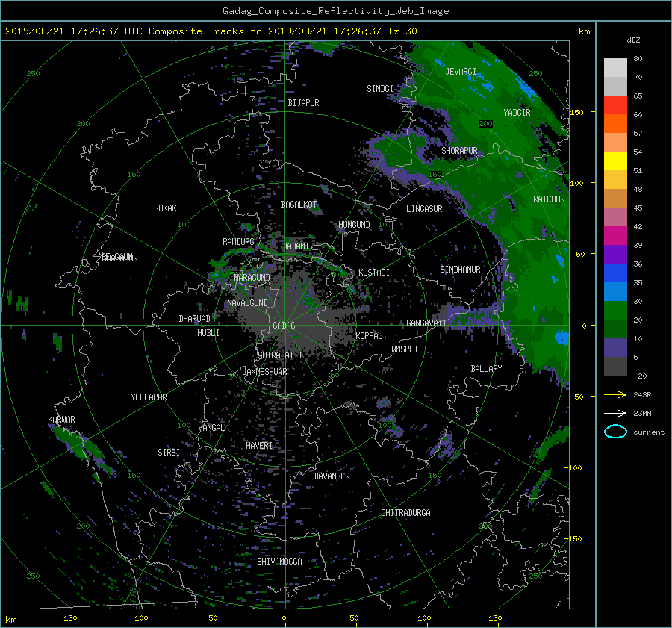Select the dark orange 60-57 dBZ swatch
Screen dimensions: 672x628
pos(615,124)
